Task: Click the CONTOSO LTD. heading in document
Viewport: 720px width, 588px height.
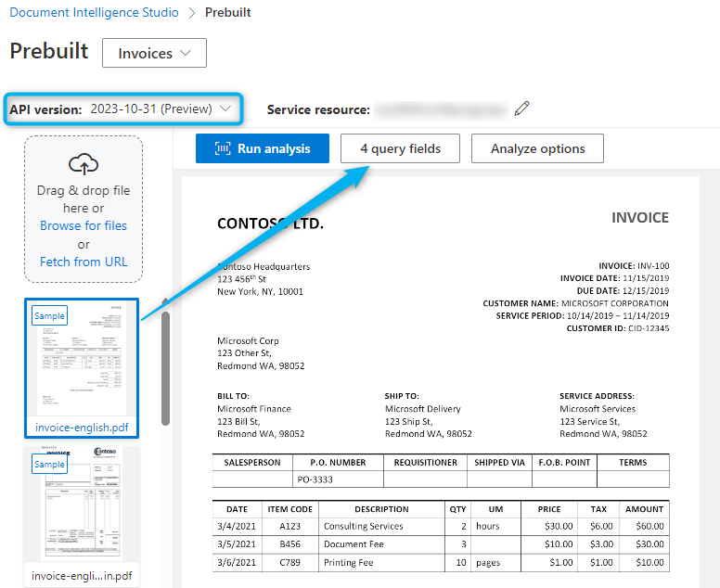Action: coord(270,224)
